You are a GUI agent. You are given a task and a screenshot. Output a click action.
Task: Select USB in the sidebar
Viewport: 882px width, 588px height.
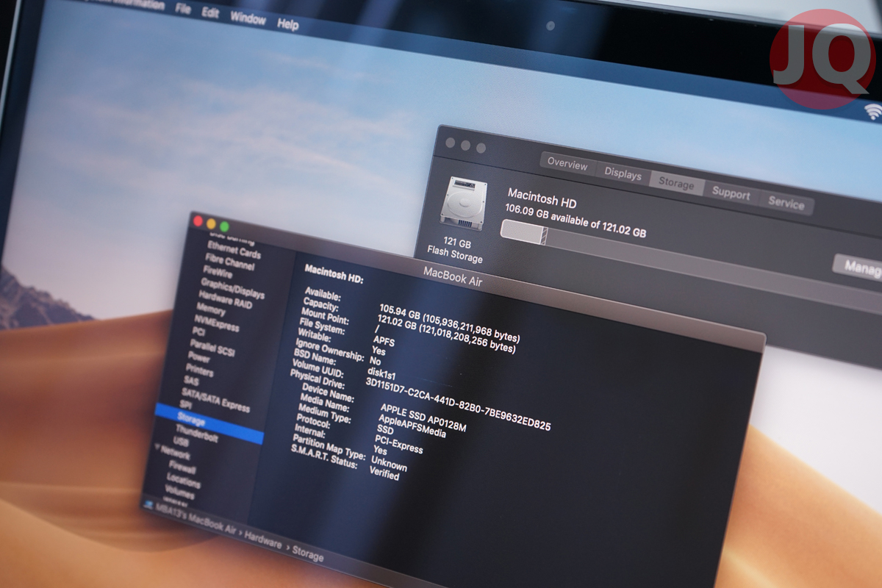click(181, 441)
